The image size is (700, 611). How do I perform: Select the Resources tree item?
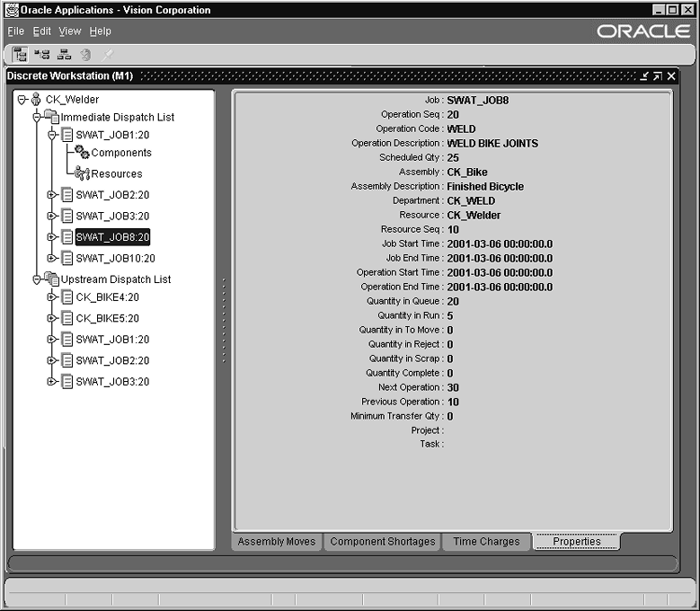coord(117,173)
